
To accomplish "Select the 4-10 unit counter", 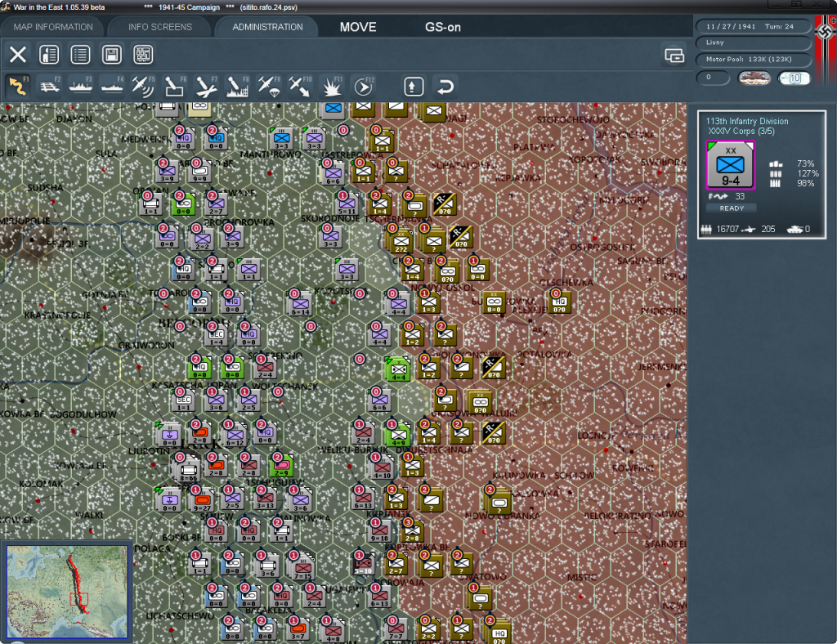I will click(382, 468).
